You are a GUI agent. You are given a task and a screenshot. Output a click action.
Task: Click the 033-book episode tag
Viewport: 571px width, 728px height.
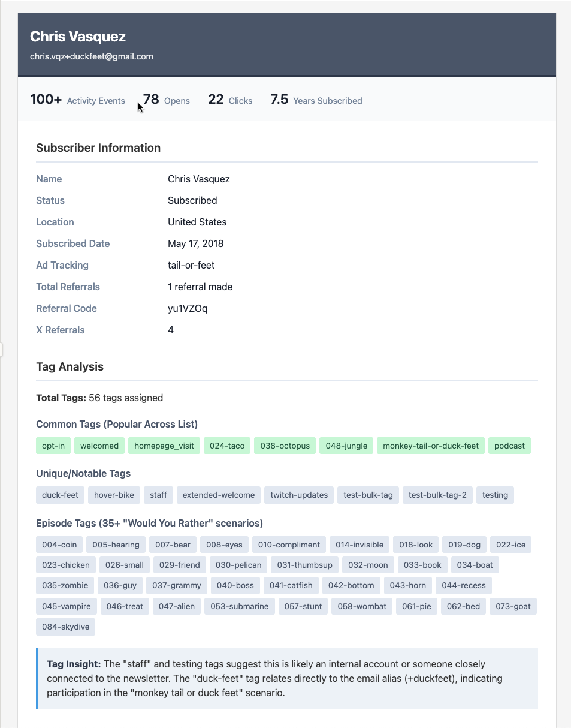[422, 565]
